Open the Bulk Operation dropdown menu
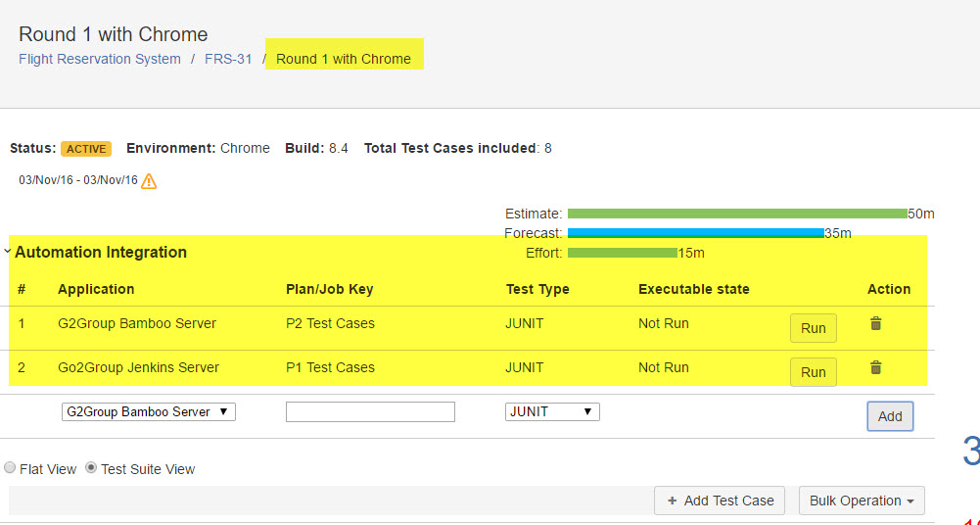Viewport: 980px width, 525px height. pyautogui.click(x=862, y=501)
